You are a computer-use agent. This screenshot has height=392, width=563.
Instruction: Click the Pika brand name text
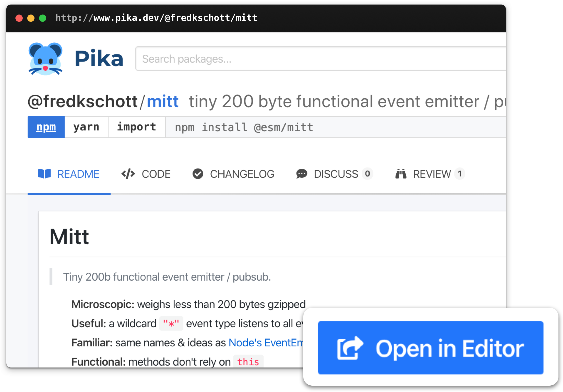point(99,59)
